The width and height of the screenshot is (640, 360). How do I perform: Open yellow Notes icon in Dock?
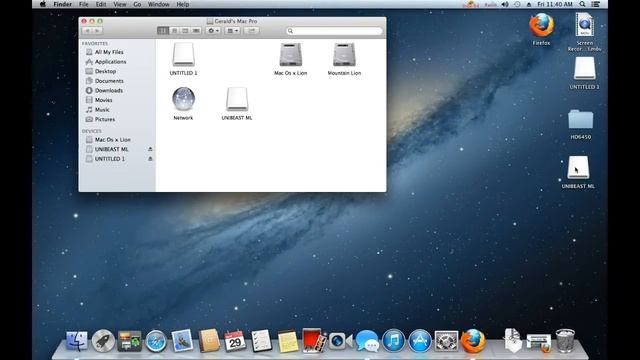pos(288,341)
